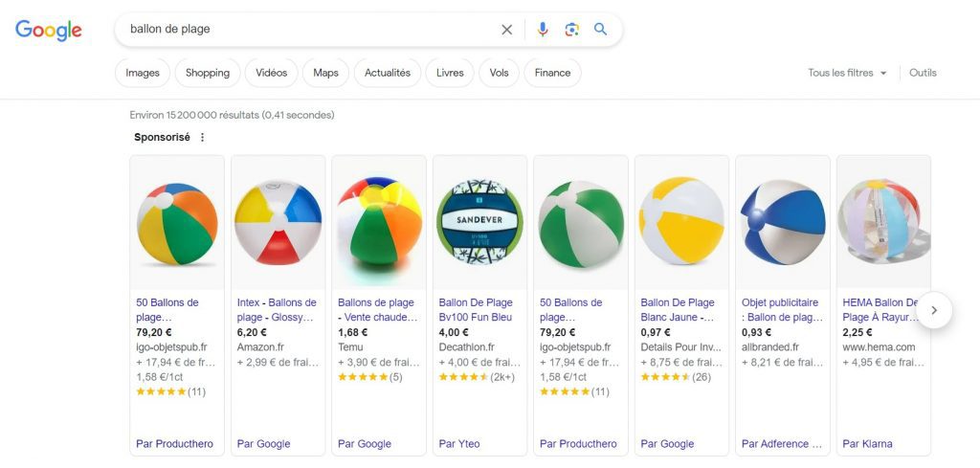Viewport: 980px width, 468px height.
Task: Open the Intex Glossy beach ball image
Action: [278, 224]
